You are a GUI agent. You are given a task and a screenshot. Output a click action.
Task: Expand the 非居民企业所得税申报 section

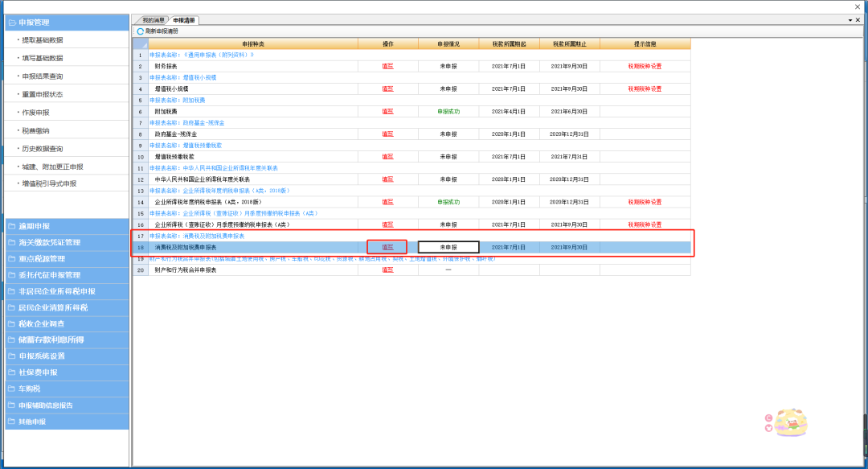click(67, 291)
